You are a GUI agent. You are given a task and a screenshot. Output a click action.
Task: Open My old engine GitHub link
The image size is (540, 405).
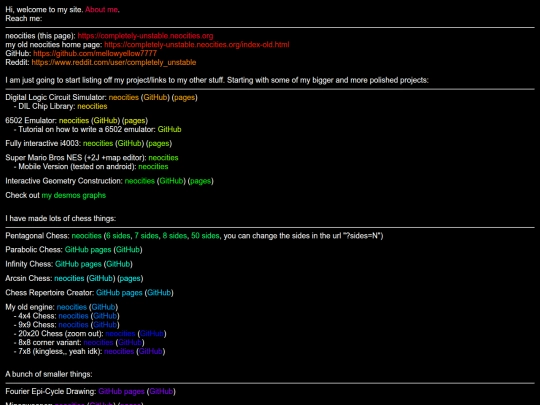pyautogui.click(x=103, y=307)
